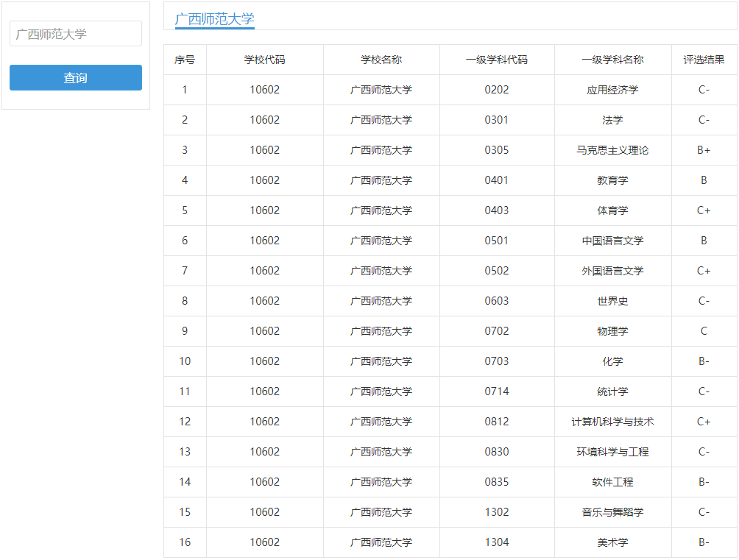The width and height of the screenshot is (739, 560).
Task: Click the B+ result for 马克思主义理论
Action: [704, 150]
